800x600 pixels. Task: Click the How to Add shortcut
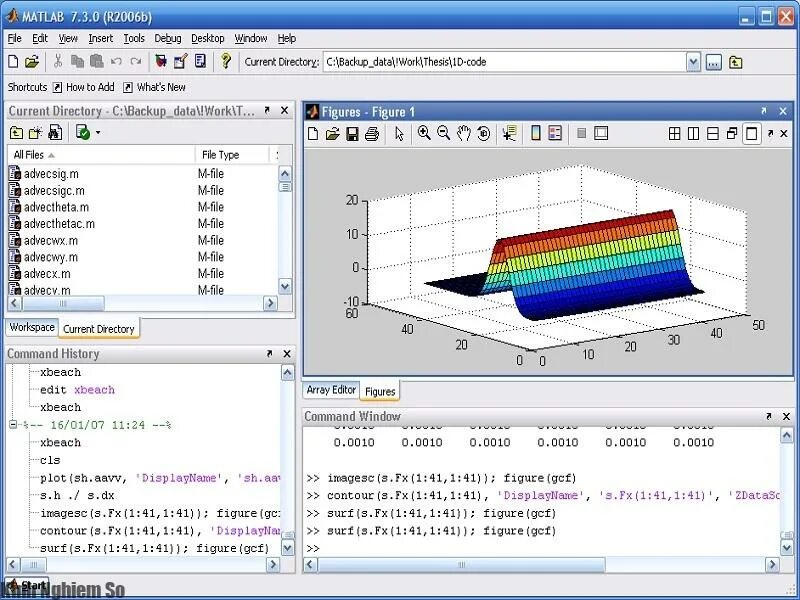pyautogui.click(x=84, y=87)
